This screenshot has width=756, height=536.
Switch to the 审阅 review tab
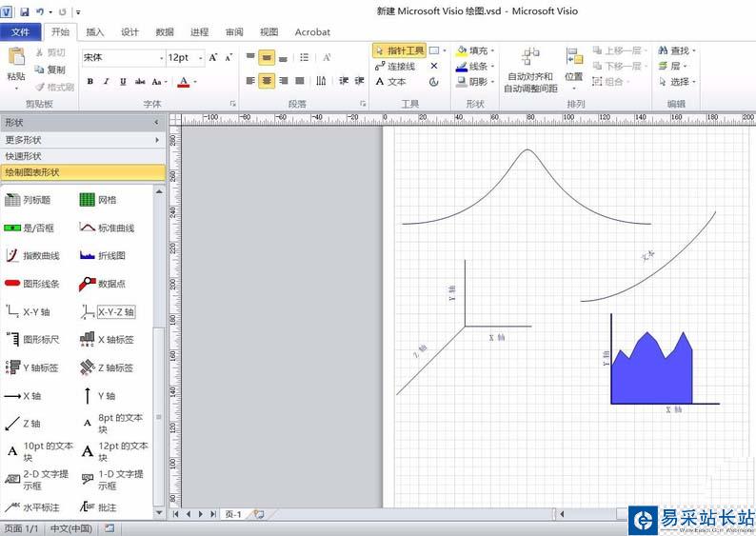pos(234,32)
